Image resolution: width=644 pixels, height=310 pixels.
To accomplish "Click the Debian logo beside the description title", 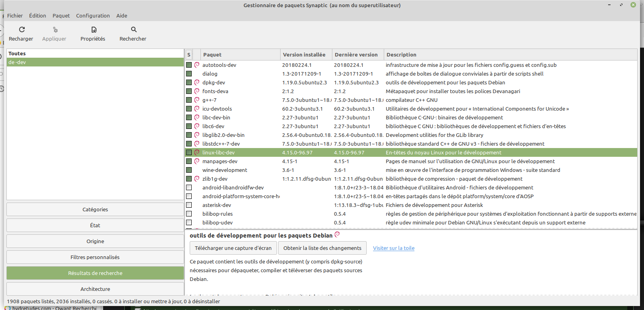I will (337, 234).
